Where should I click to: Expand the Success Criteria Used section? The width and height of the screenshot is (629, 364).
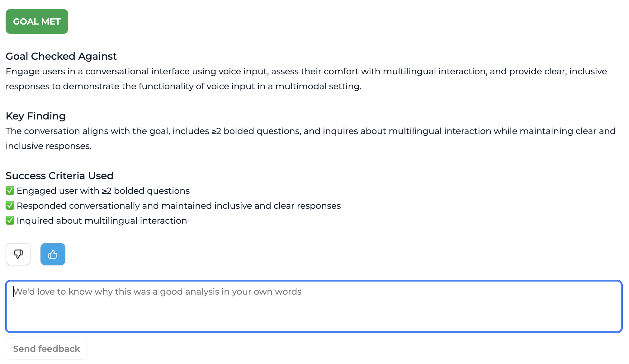tap(59, 175)
